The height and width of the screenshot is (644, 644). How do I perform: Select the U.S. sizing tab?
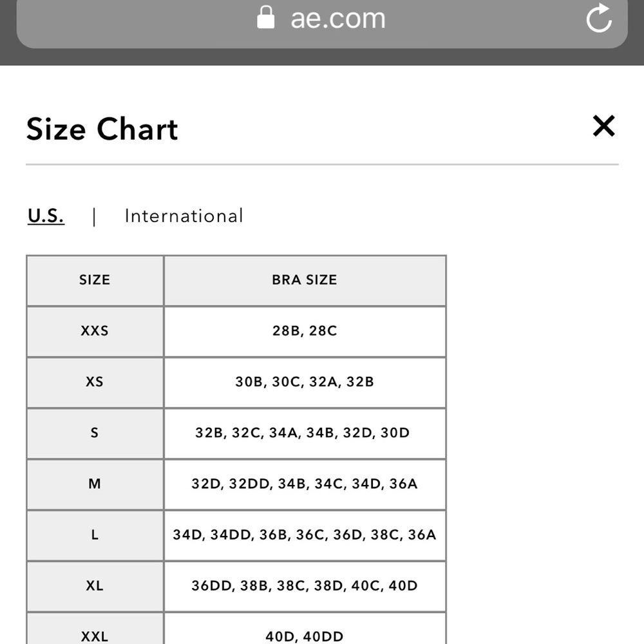(46, 216)
